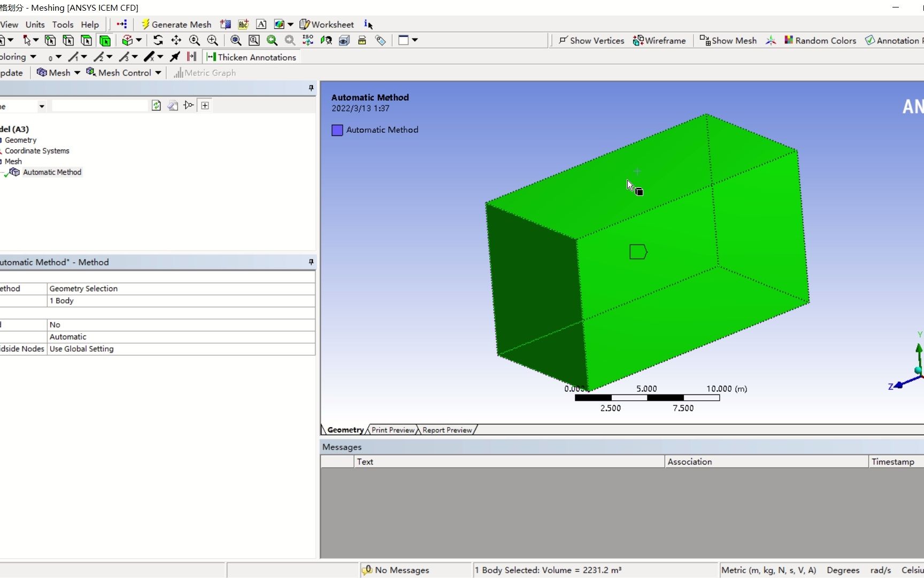Click the Use Global Setting cell
Viewport: 924px width, 578px height.
click(x=181, y=349)
